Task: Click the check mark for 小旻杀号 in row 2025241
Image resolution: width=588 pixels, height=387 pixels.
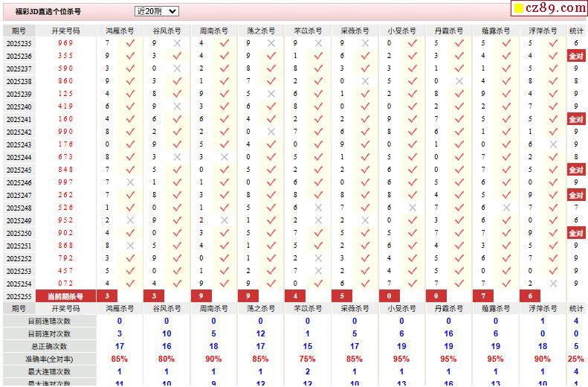Action: click(x=413, y=119)
